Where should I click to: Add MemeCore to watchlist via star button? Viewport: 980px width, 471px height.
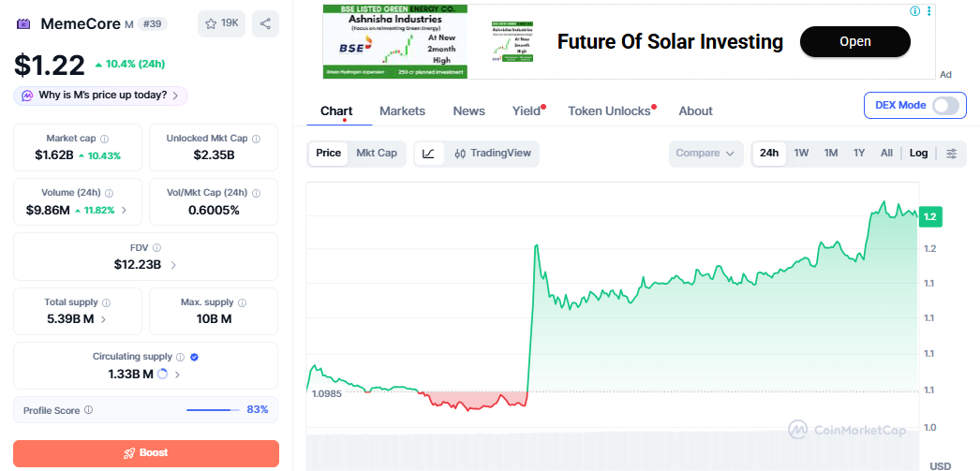click(222, 23)
